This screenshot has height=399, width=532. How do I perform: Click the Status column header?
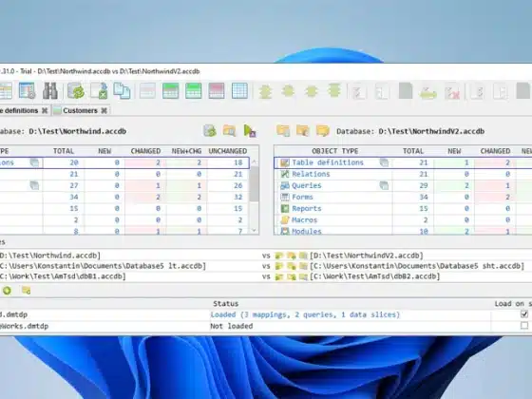point(226,304)
